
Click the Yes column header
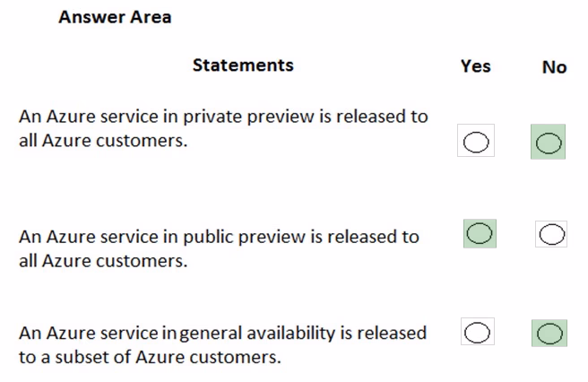pos(475,66)
